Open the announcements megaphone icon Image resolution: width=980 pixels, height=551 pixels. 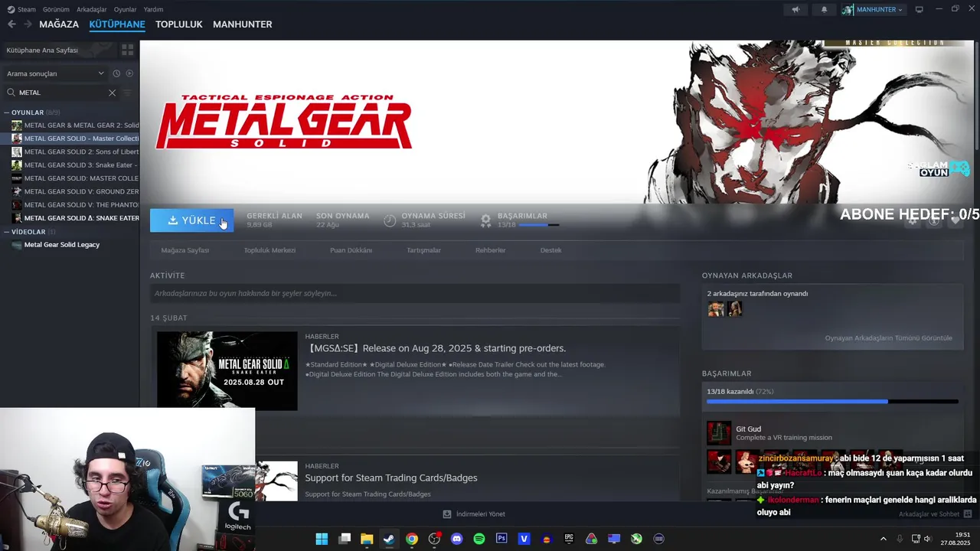(795, 9)
